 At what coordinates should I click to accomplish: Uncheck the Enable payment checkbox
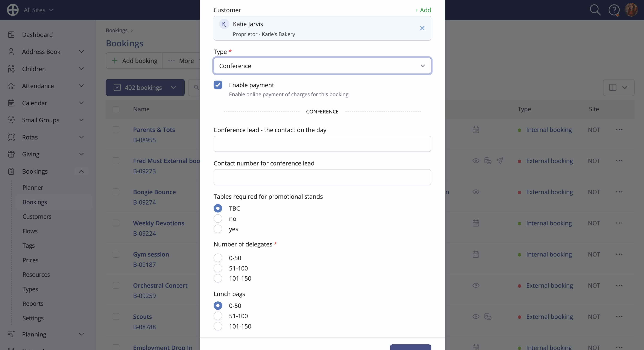click(218, 85)
